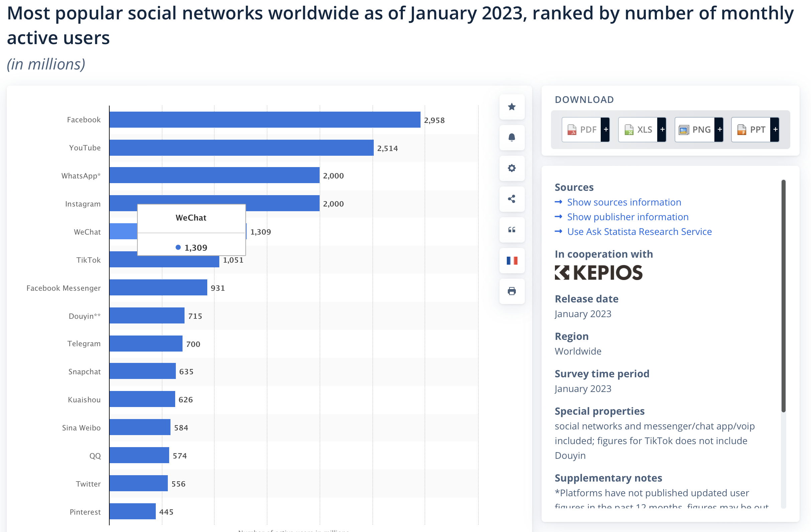This screenshot has height=532, width=811.
Task: Click the Douyin bar in chart
Action: (x=147, y=316)
